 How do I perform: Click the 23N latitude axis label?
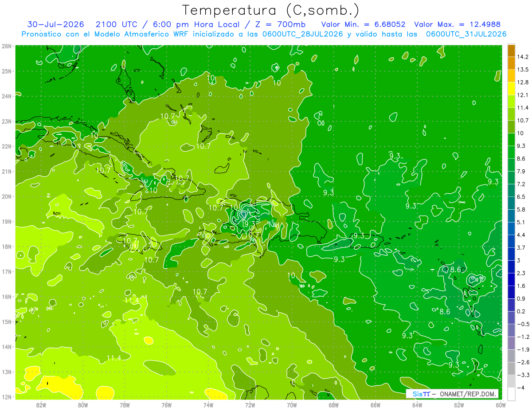6,121
